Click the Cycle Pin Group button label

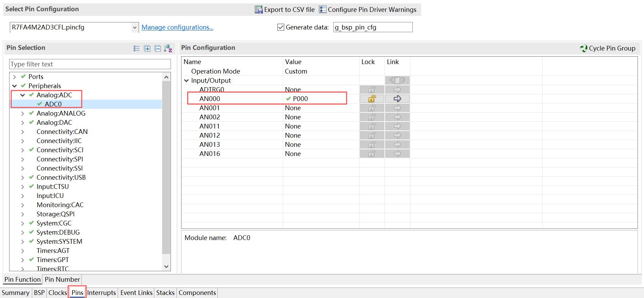point(612,48)
